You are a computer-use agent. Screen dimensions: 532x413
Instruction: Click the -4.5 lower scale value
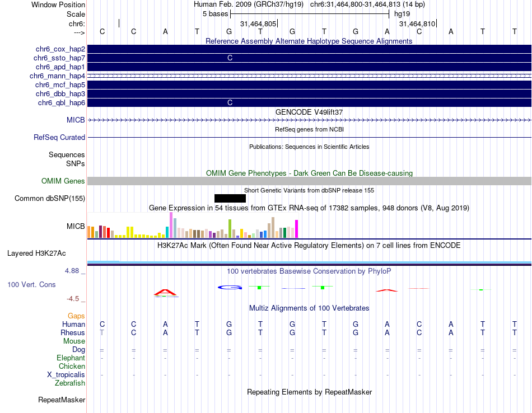point(73,299)
